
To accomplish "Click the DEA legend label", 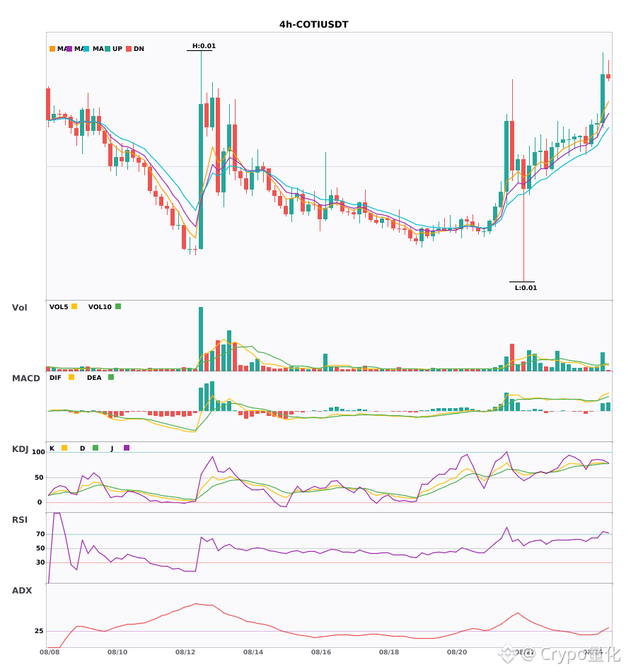I will [x=94, y=378].
